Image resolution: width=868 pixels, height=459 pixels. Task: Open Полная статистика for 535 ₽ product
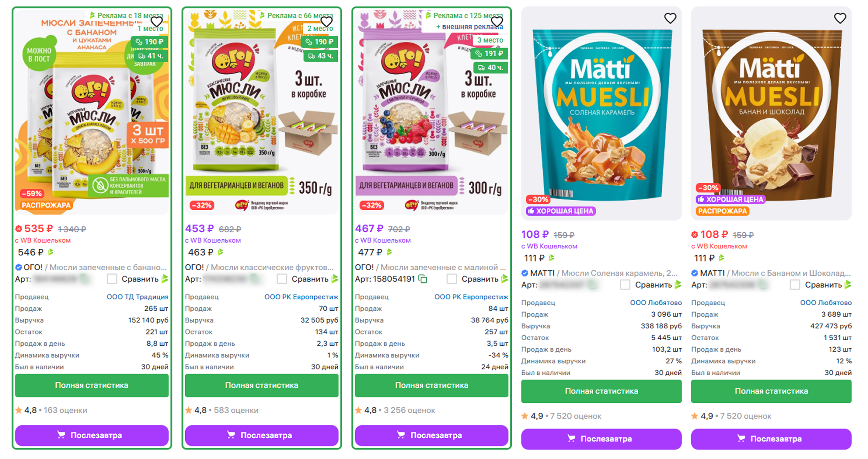(92, 385)
